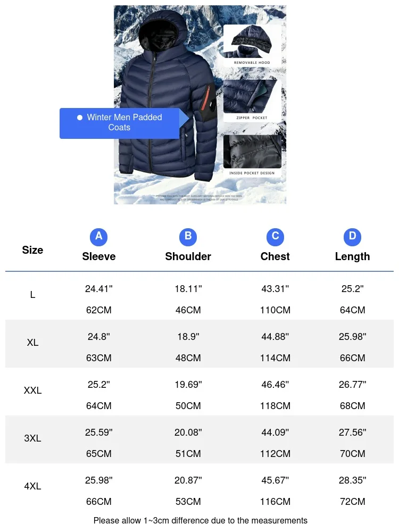
Task: Select the 4XL size row label
Action: (32, 486)
